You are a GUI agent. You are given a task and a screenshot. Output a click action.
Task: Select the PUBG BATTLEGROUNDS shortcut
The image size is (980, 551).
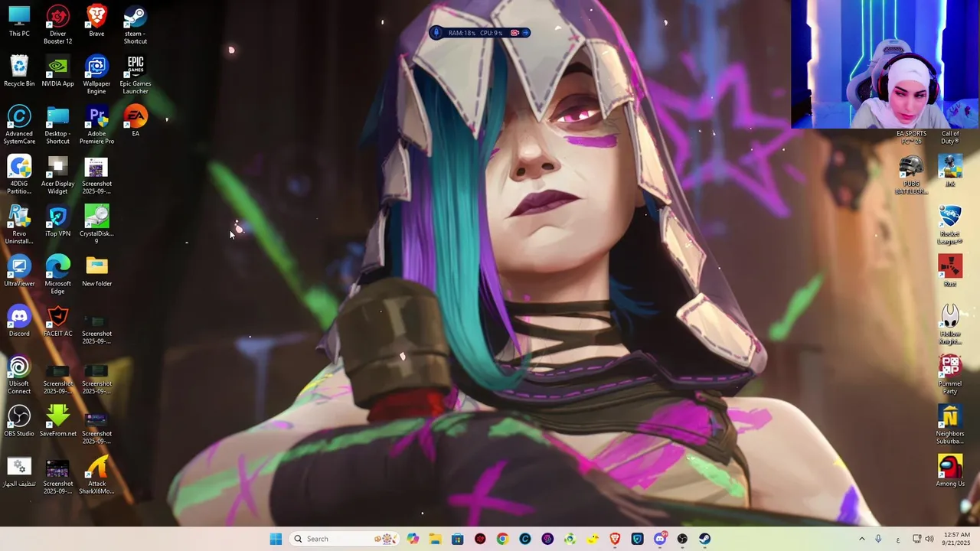pyautogui.click(x=911, y=174)
